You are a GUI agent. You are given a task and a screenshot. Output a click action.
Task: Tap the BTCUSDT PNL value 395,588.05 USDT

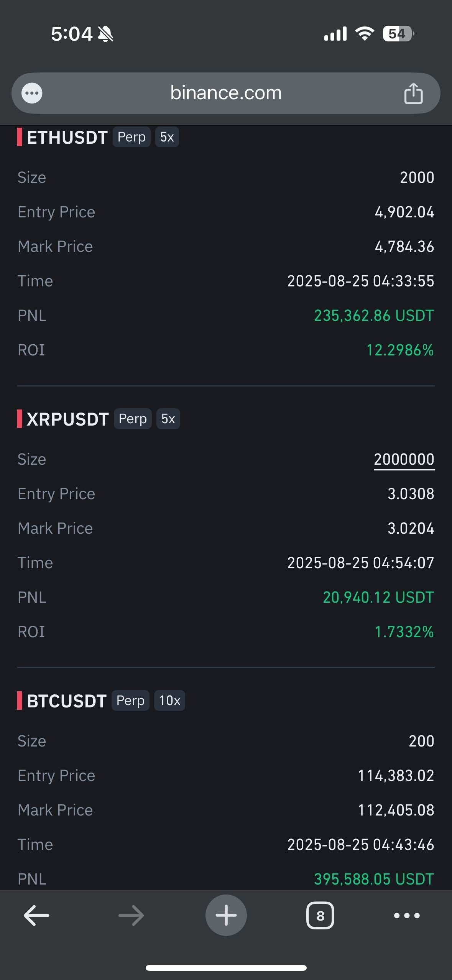(374, 879)
